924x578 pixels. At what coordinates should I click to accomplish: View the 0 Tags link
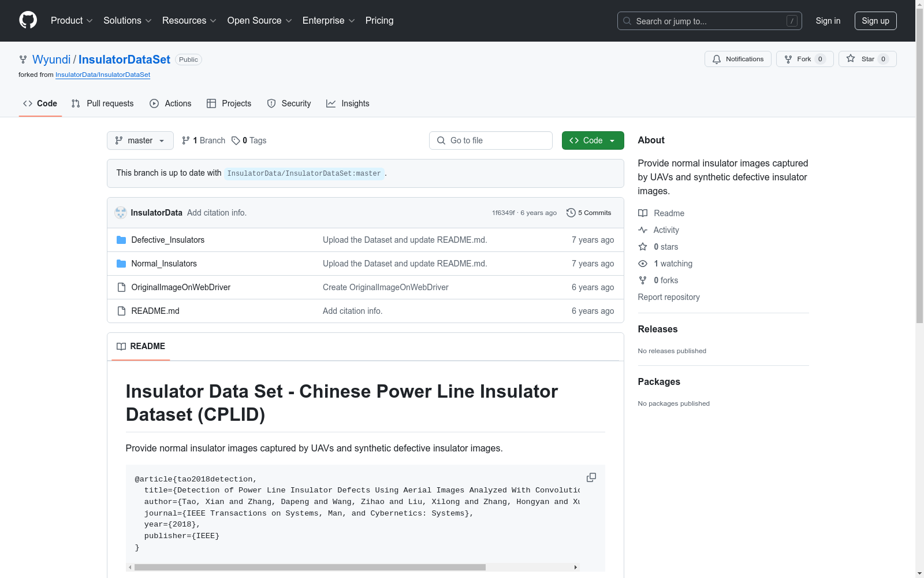(249, 140)
